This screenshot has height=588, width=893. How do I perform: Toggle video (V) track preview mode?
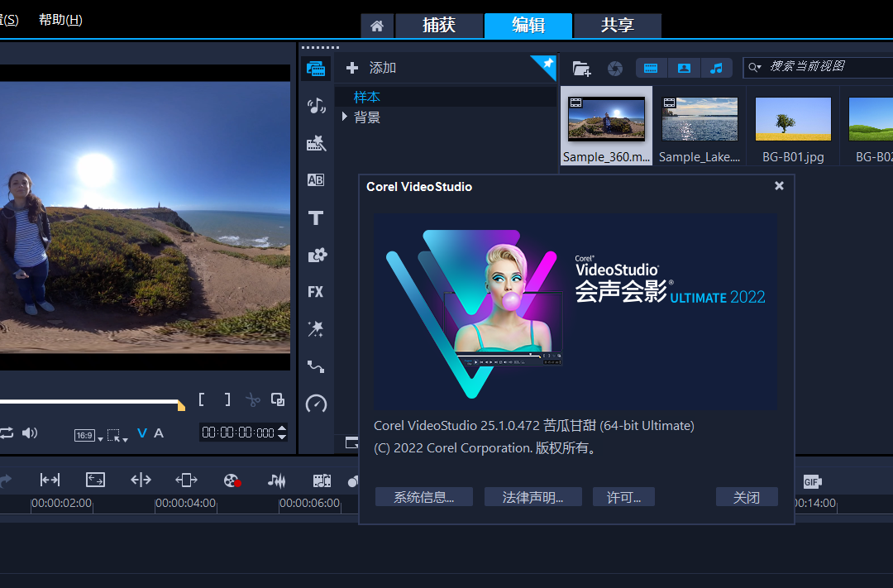pyautogui.click(x=142, y=433)
